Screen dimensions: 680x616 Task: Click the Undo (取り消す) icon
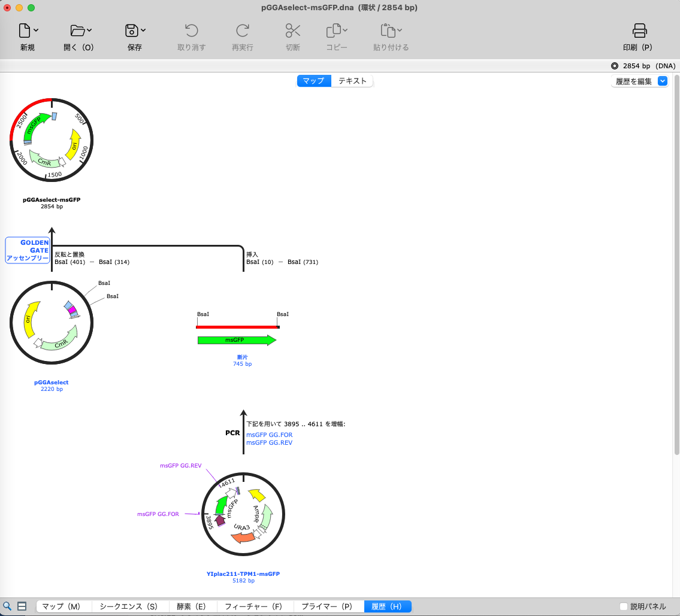[x=191, y=31]
